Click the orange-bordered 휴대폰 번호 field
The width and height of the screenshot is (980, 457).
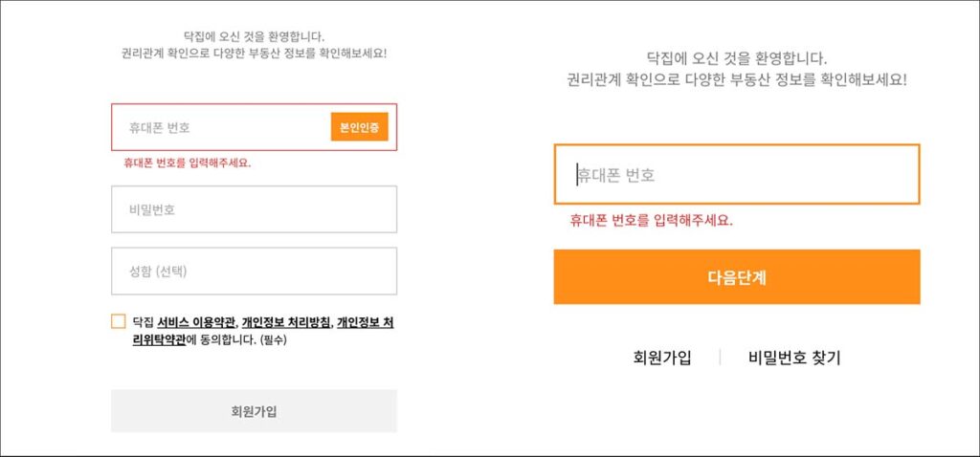737,175
